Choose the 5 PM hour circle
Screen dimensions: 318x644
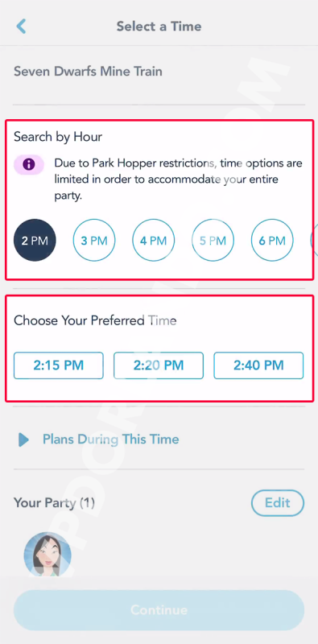(213, 240)
